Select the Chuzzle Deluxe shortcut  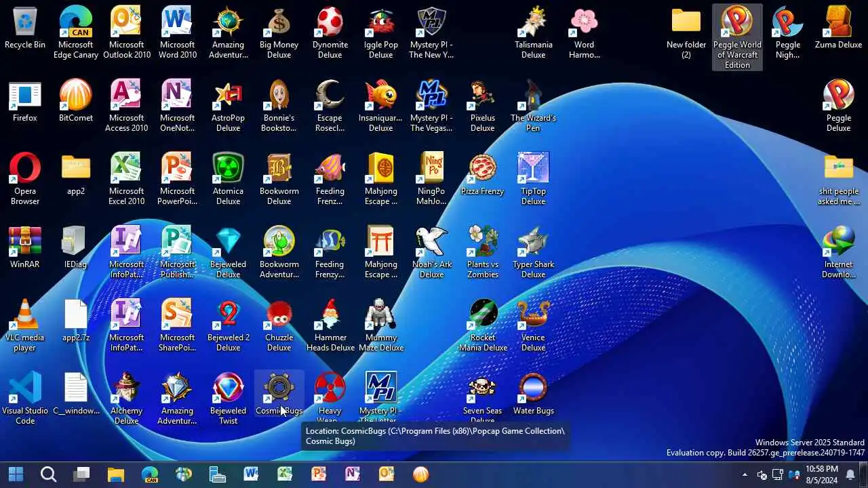279,325
